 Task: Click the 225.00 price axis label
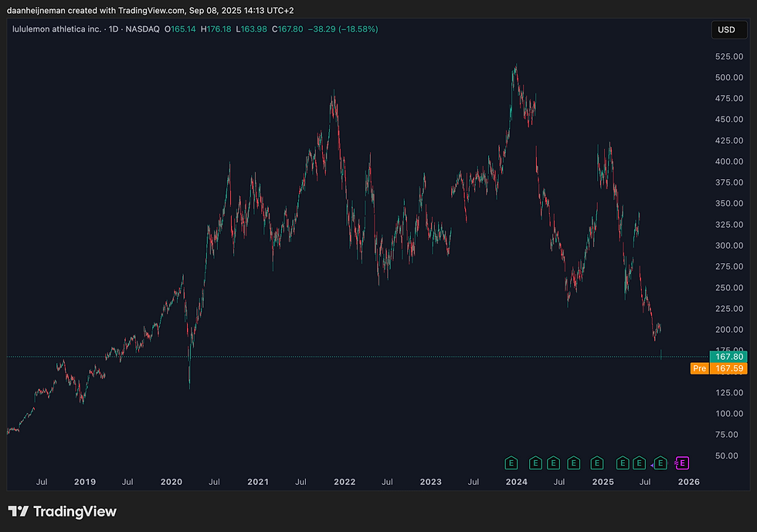pyautogui.click(x=729, y=309)
